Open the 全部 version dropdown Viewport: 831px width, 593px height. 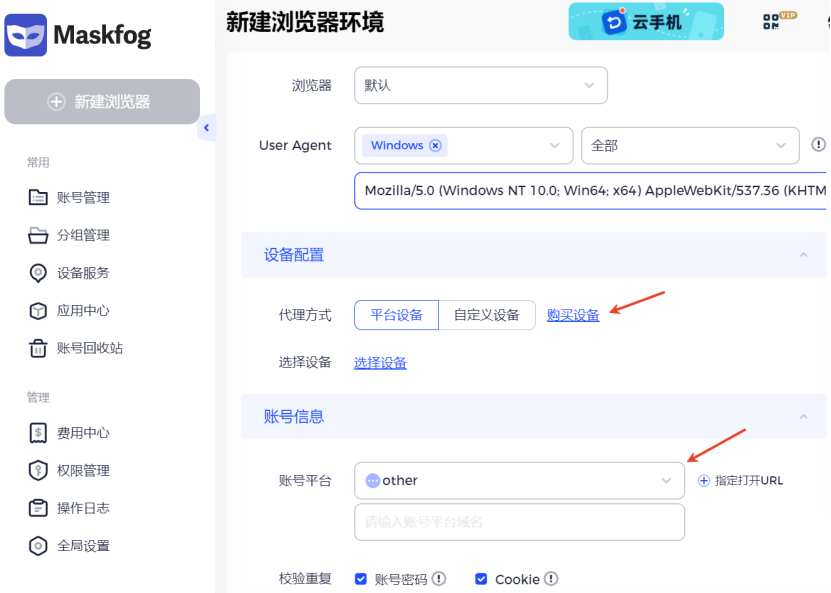[x=690, y=145]
